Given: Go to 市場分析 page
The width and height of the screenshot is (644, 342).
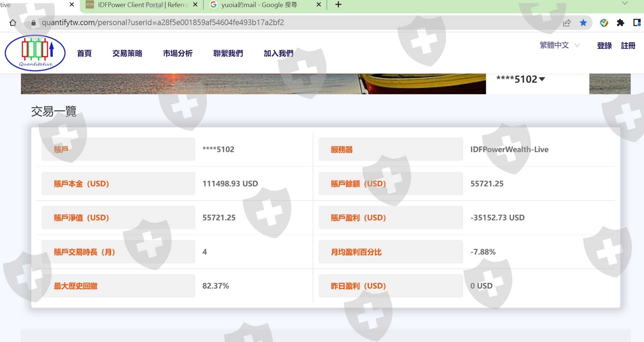Looking at the screenshot, I should [x=178, y=53].
